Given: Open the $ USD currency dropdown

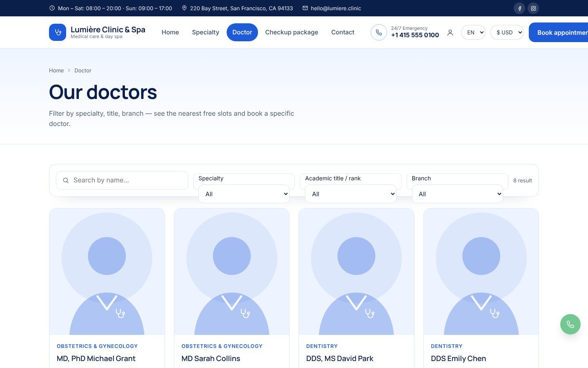Looking at the screenshot, I should (x=507, y=32).
